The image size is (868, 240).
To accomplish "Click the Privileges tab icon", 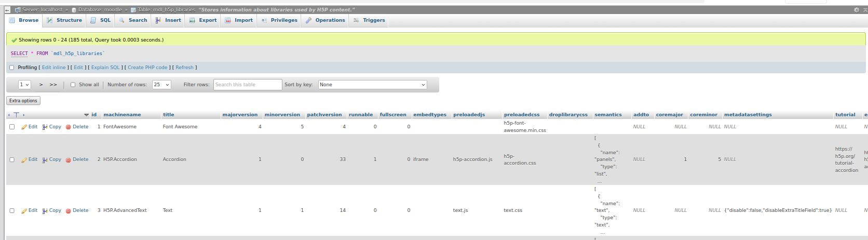I will tap(264, 20).
